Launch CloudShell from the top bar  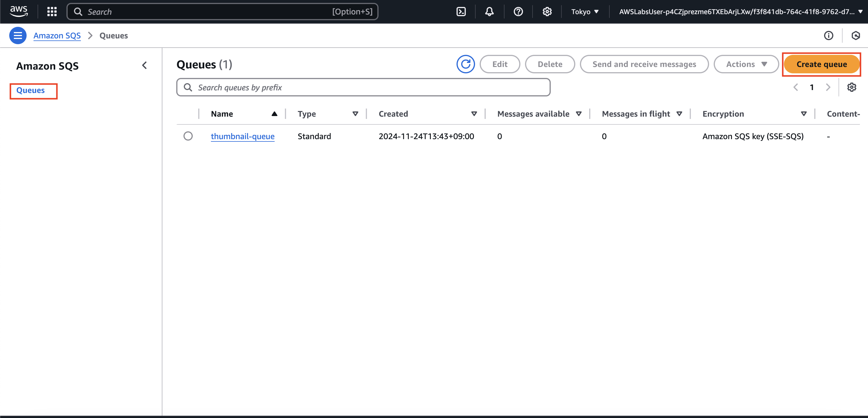[461, 12]
